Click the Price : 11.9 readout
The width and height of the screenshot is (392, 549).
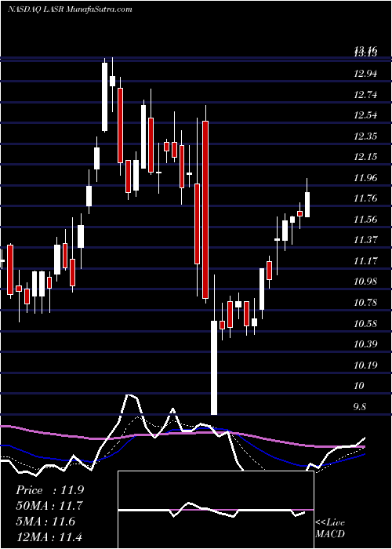pyautogui.click(x=49, y=490)
